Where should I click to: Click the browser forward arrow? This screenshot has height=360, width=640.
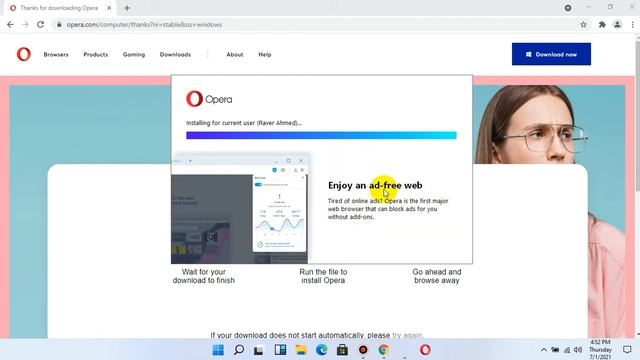point(25,24)
